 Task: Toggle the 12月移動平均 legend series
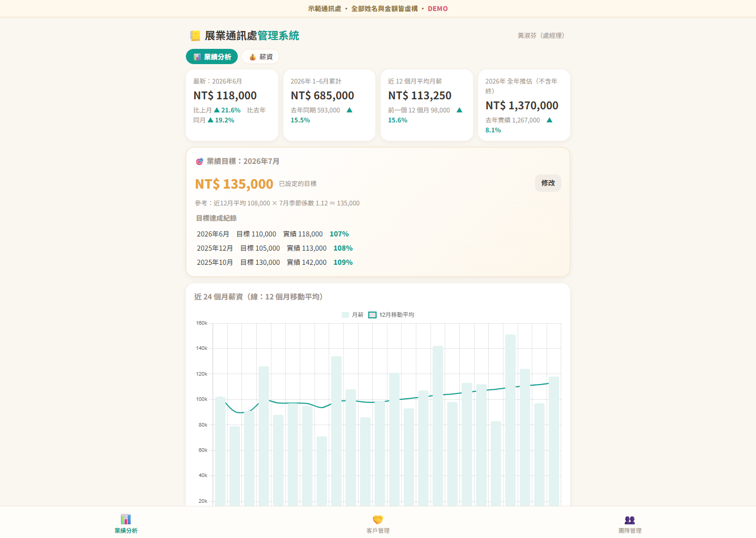click(391, 315)
